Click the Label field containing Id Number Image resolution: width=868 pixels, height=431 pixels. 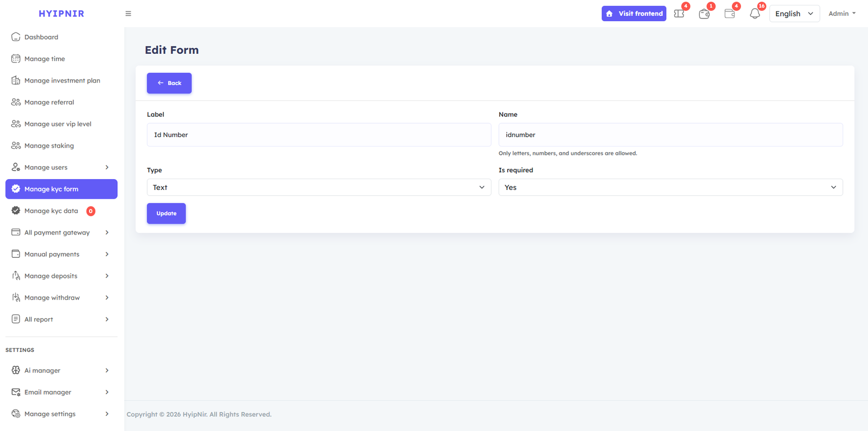coord(319,135)
